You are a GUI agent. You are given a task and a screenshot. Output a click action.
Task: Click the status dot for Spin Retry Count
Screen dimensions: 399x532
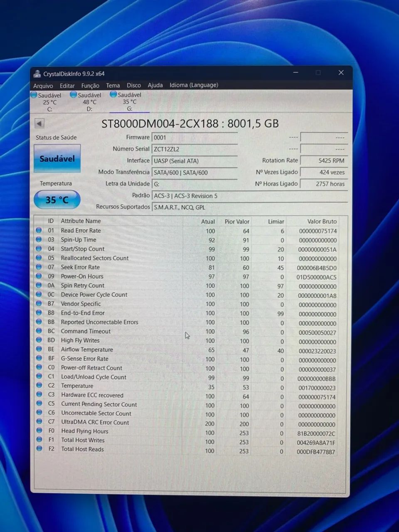[x=39, y=285]
